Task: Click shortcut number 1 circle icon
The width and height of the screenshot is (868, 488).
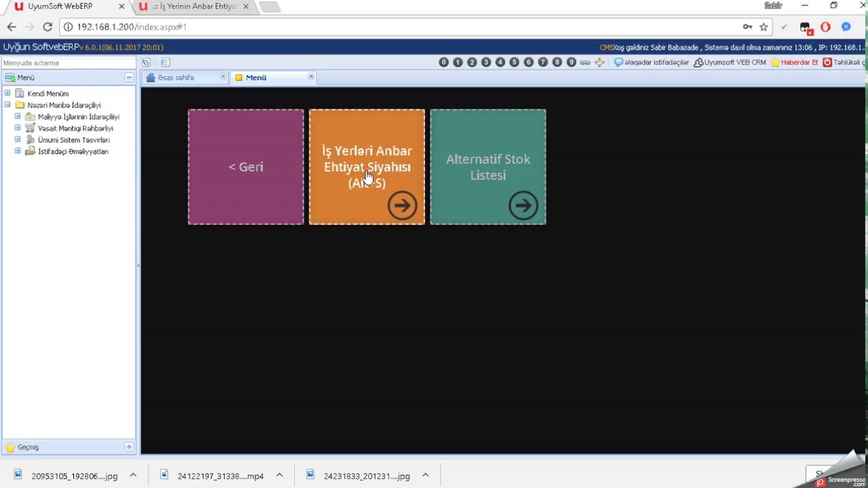Action: [x=458, y=62]
